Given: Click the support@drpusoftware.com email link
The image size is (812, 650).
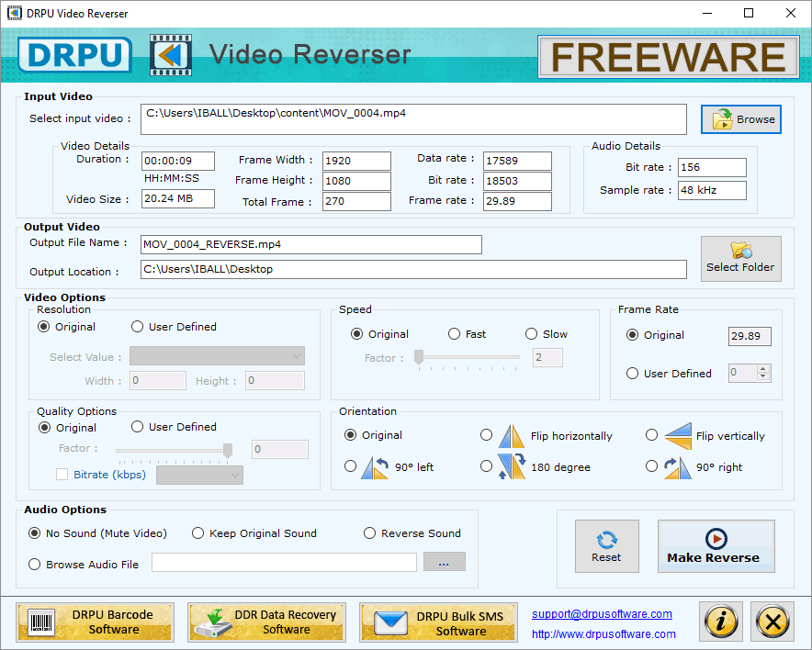Looking at the screenshot, I should coord(602,614).
